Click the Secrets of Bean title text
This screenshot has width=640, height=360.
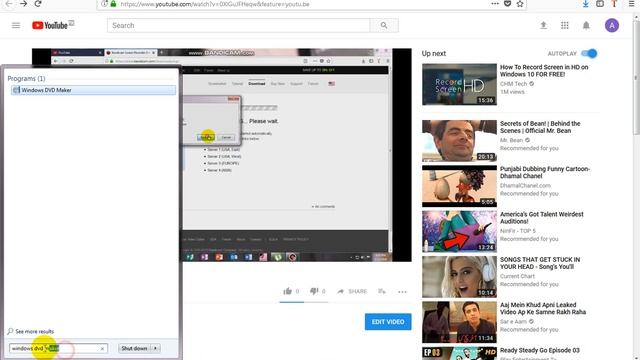pyautogui.click(x=540, y=127)
